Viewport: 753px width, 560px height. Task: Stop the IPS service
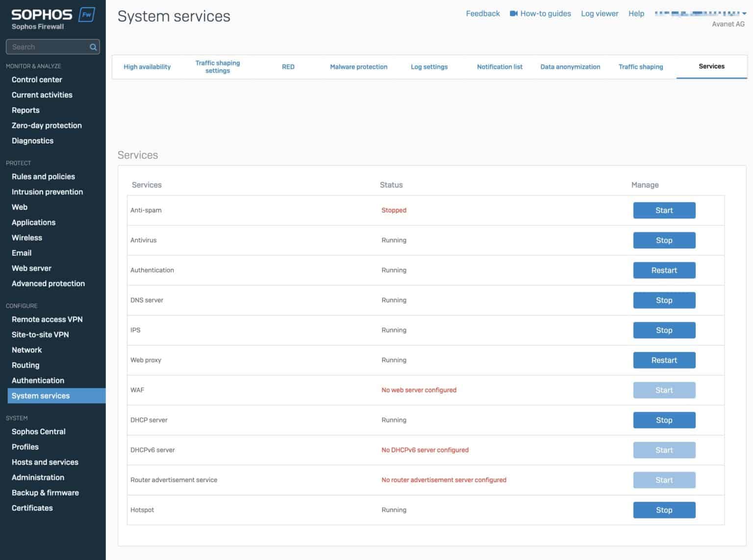[x=664, y=330]
